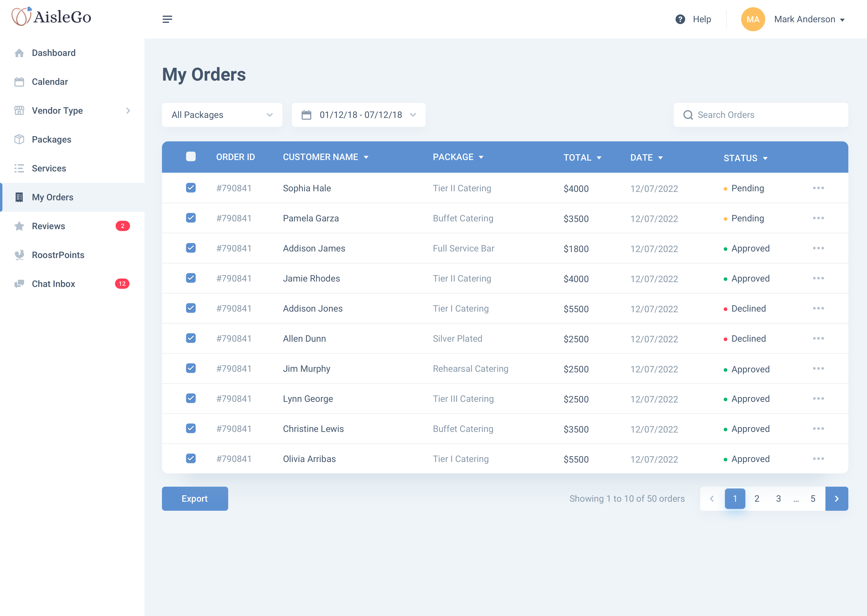Go to the next page arrow
Viewport: 867px width, 616px height.
click(836, 498)
